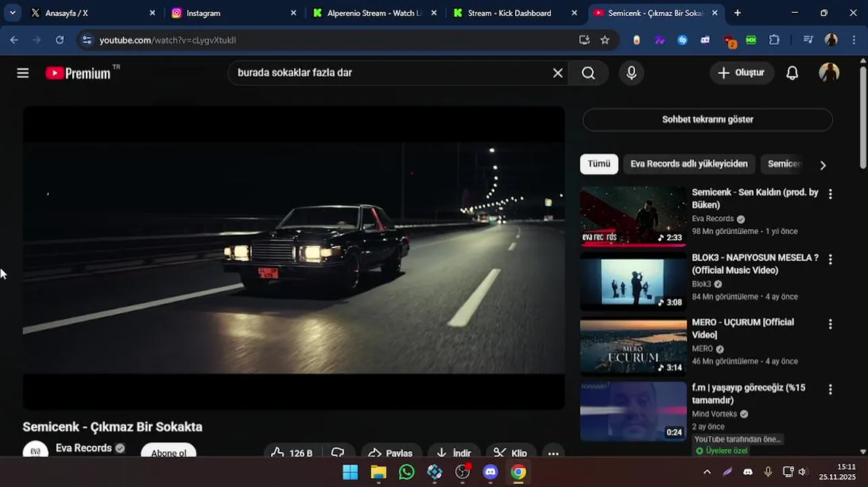
Task: Open Blok3 channel name link
Action: pyautogui.click(x=702, y=284)
